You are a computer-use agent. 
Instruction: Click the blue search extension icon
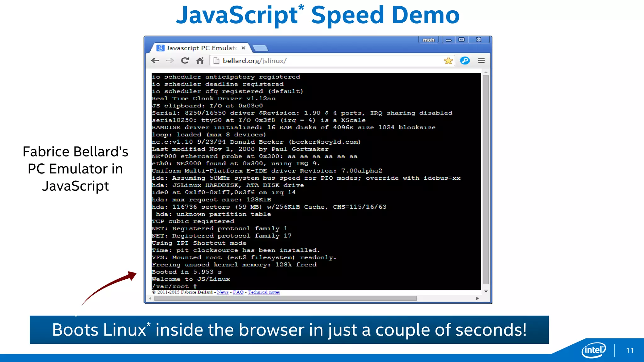[465, 61]
